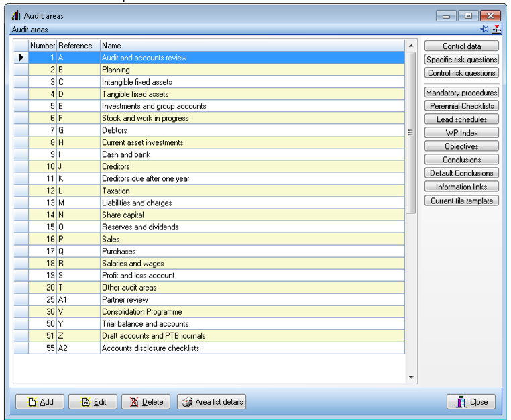Click the Name column header

[253, 46]
